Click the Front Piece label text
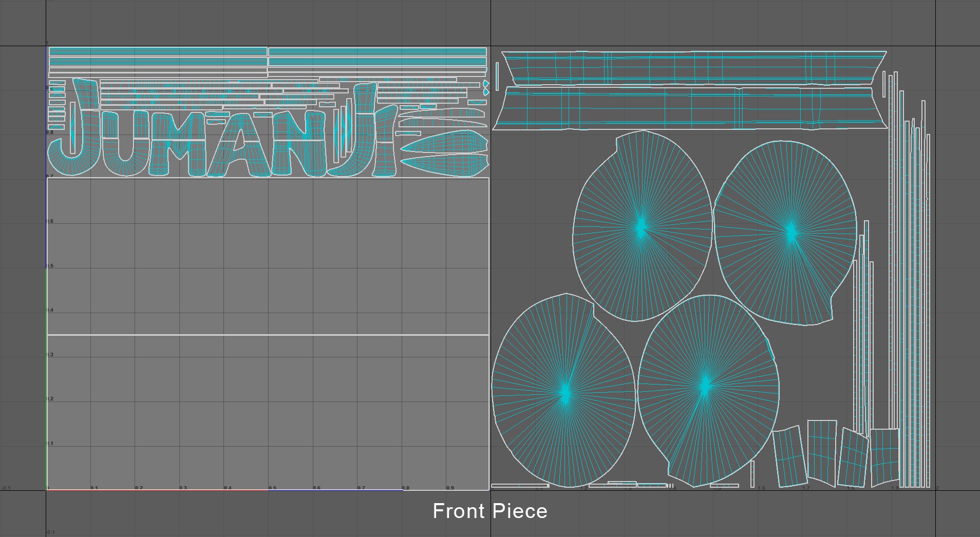980x537 pixels. point(489,511)
